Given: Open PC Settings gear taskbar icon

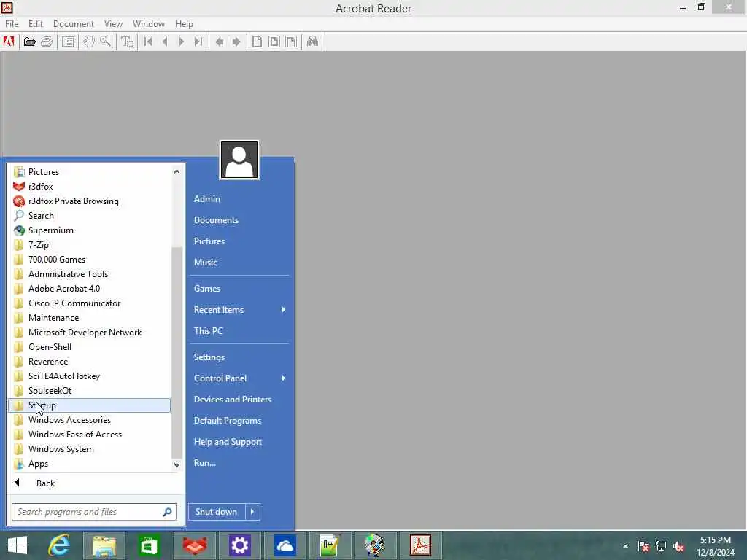Looking at the screenshot, I should tap(239, 545).
